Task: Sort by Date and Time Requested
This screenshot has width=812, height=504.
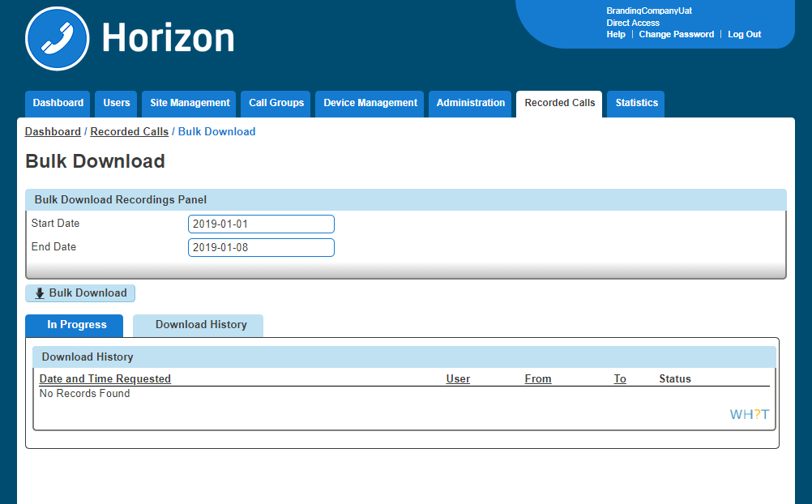Action: point(105,378)
